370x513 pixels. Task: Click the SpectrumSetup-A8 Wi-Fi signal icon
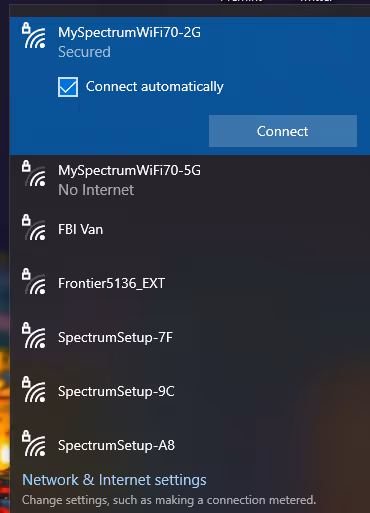tap(34, 444)
